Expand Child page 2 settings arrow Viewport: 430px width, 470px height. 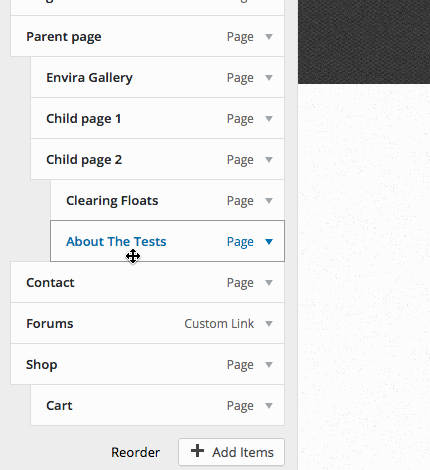tap(269, 159)
